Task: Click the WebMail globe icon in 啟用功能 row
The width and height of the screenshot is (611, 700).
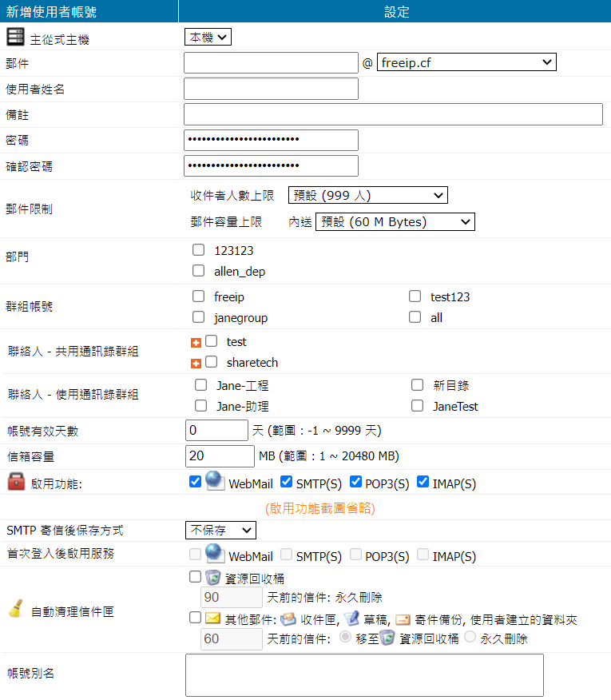Action: [214, 481]
